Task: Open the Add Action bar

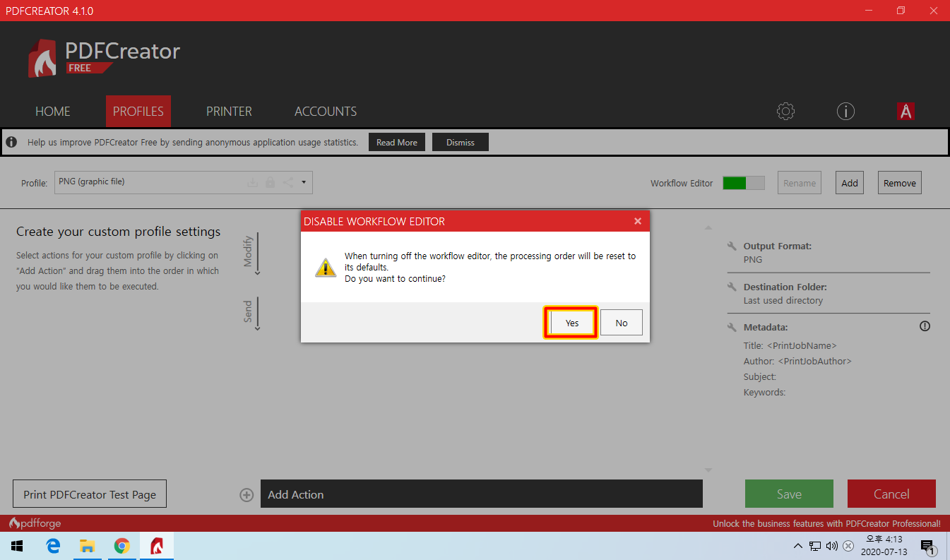Action: 482,494
